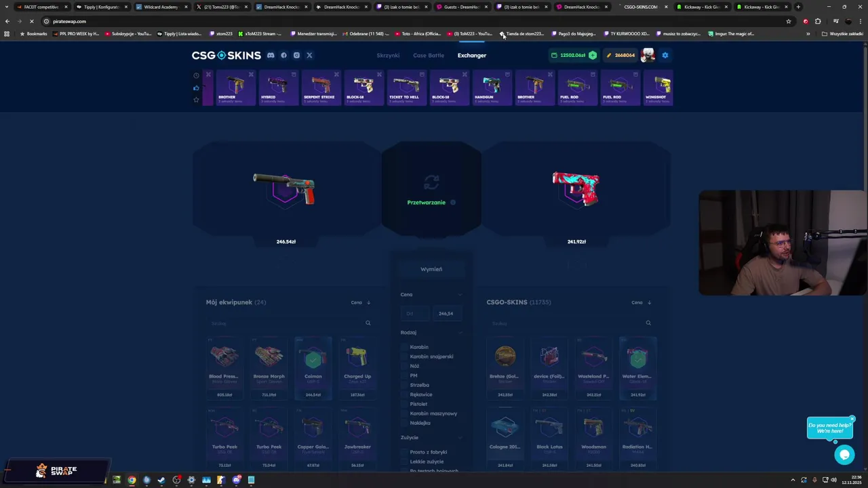Toggle Cena sort in Mój ekwipunek

(x=361, y=302)
